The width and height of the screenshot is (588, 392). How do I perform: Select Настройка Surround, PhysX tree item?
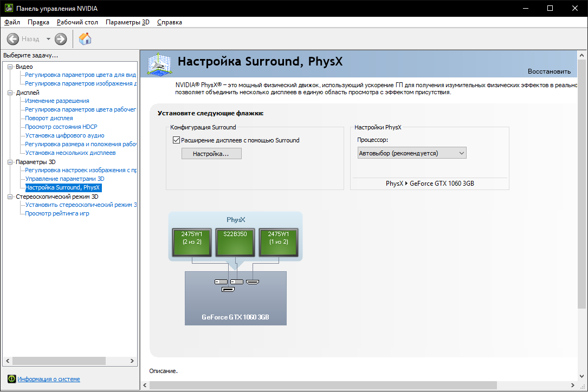[x=63, y=187]
